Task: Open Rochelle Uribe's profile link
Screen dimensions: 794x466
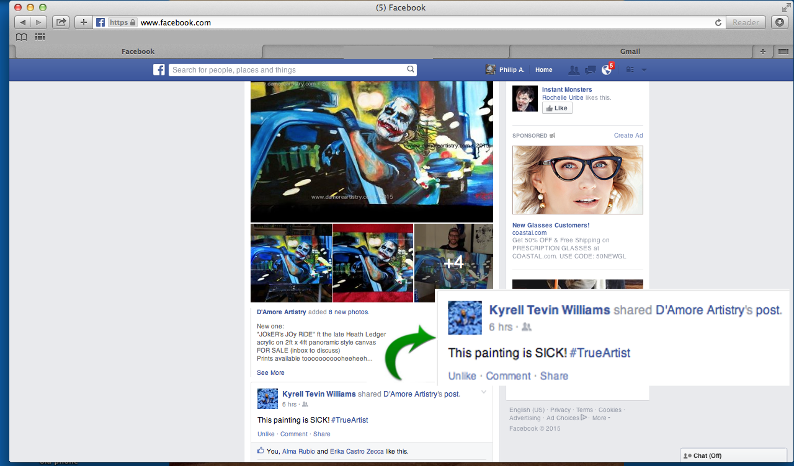Action: point(563,97)
